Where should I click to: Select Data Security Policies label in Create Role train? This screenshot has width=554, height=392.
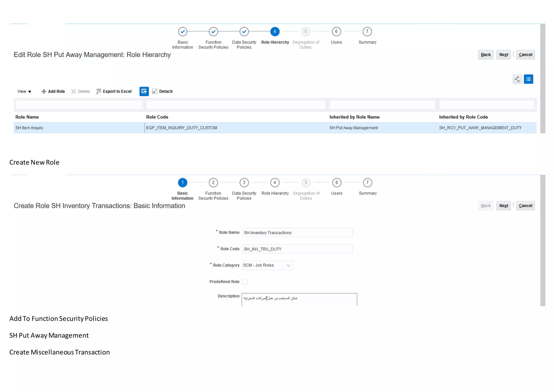(x=244, y=196)
